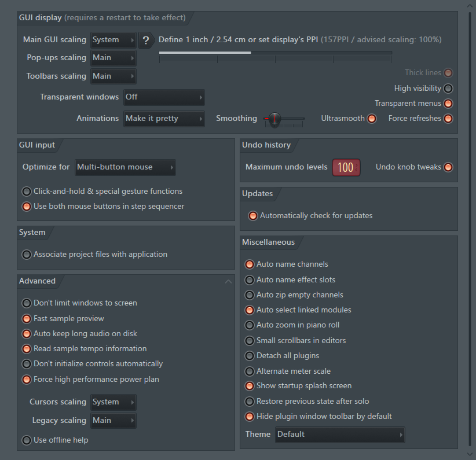476x460 pixels.
Task: Click the Maximum undo levels value
Action: tap(346, 167)
